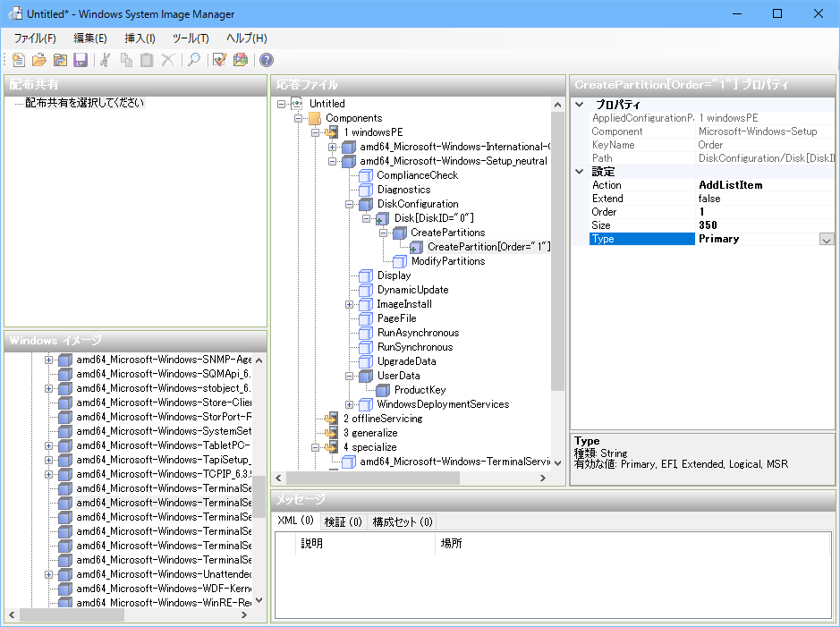The height and width of the screenshot is (627, 840).
Task: Click the 4 specialize pass icon
Action: 332,447
